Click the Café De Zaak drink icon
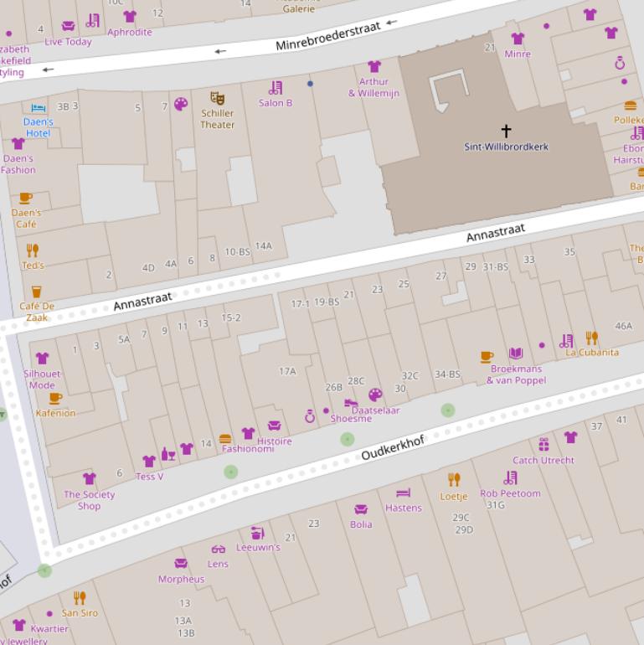The width and height of the screenshot is (644, 645). (x=36, y=292)
